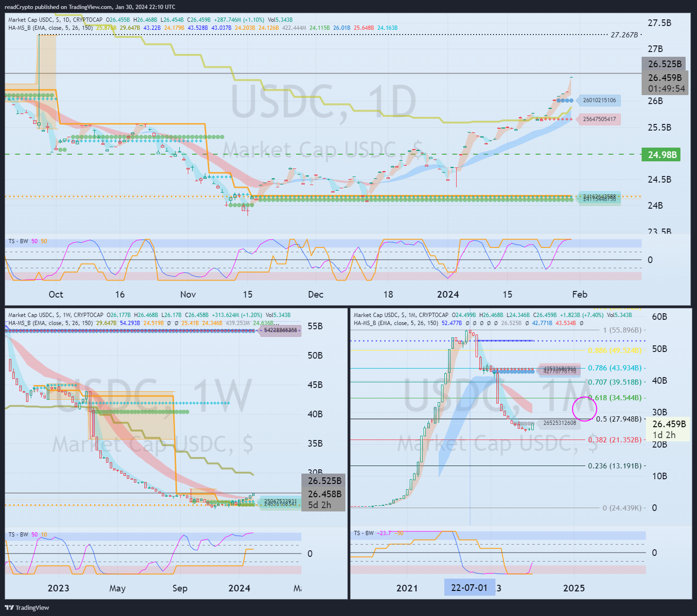697x616 pixels.
Task: Click the '5d 2h' countdown on the 1W chart
Action: pos(320,505)
